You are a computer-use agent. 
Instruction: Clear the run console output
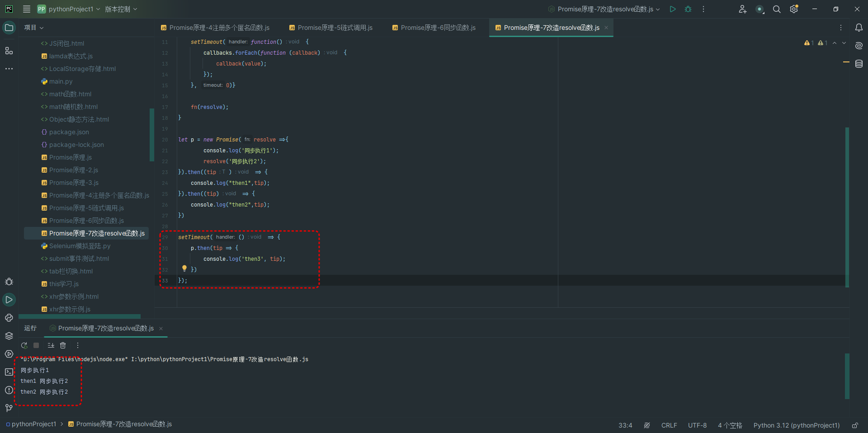tap(63, 345)
